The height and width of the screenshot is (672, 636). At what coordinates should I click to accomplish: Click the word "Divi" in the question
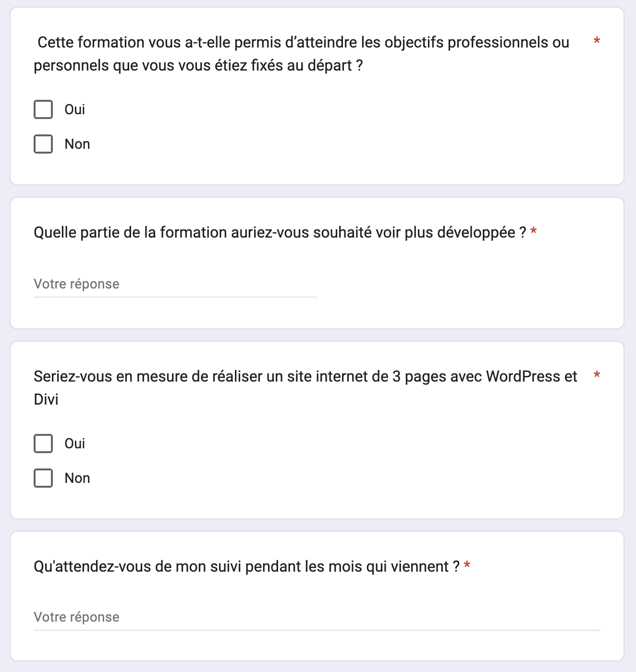(46, 399)
